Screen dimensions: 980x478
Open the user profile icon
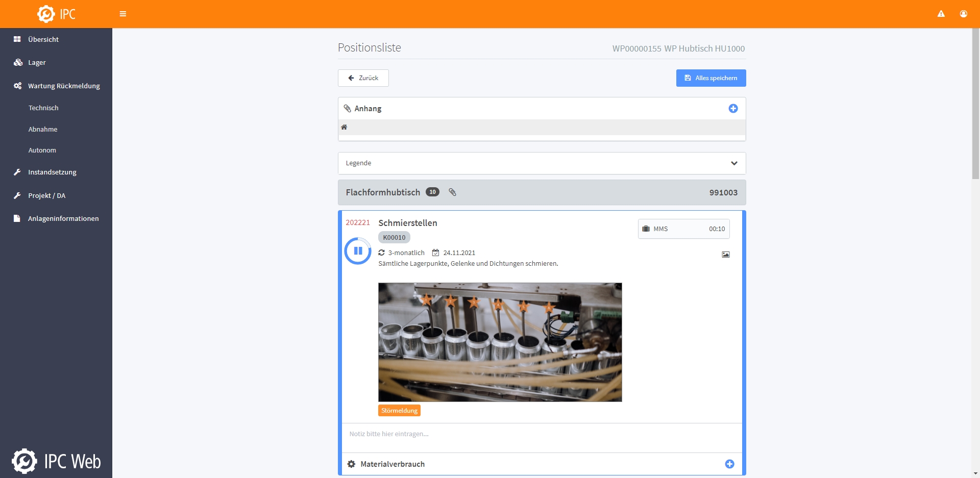click(964, 14)
